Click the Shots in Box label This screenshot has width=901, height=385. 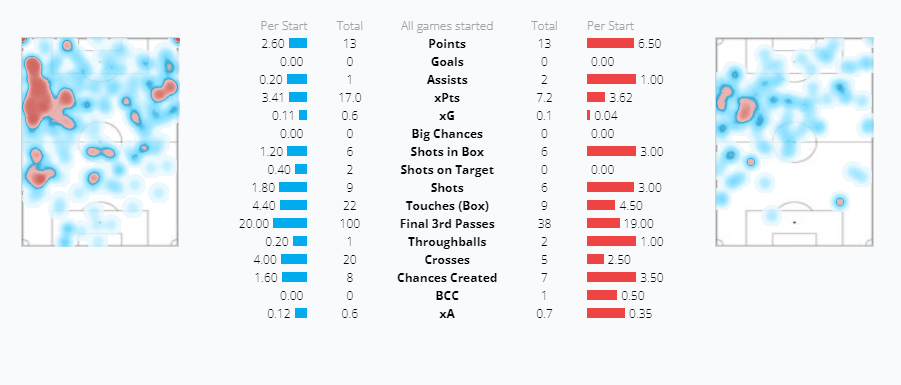click(447, 152)
